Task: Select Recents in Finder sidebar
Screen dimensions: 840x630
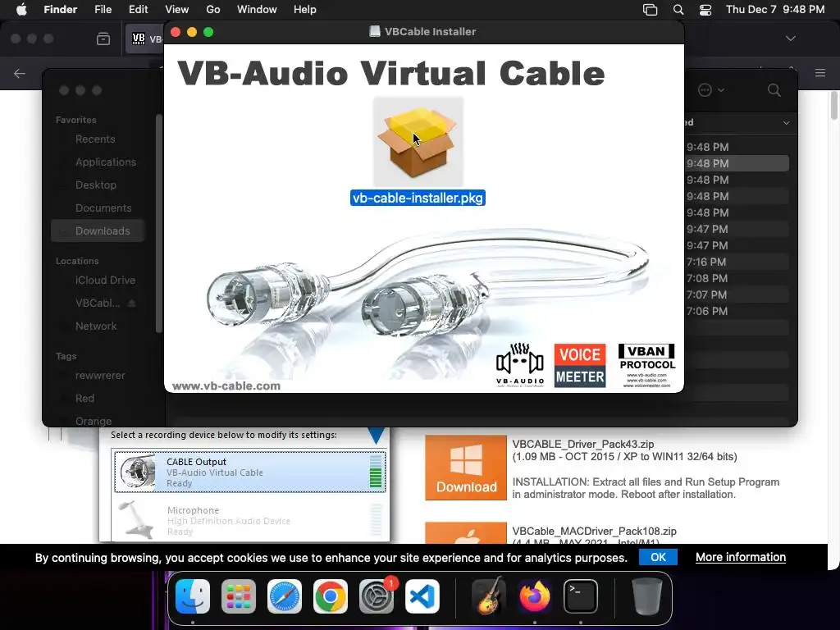Action: [95, 139]
